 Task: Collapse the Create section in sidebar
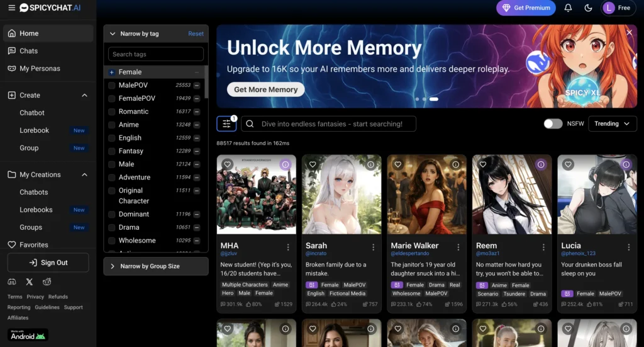(85, 95)
